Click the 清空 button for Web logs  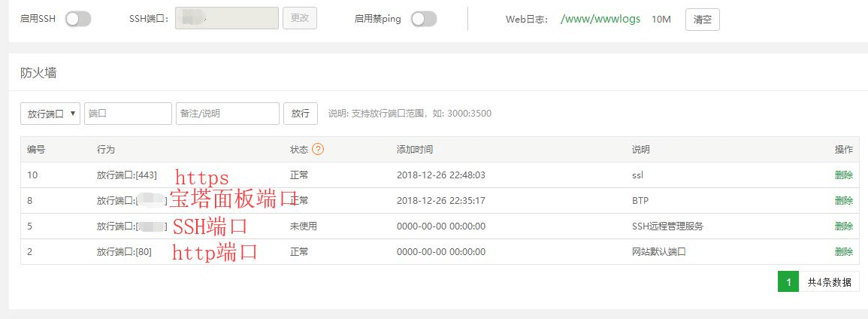point(702,20)
